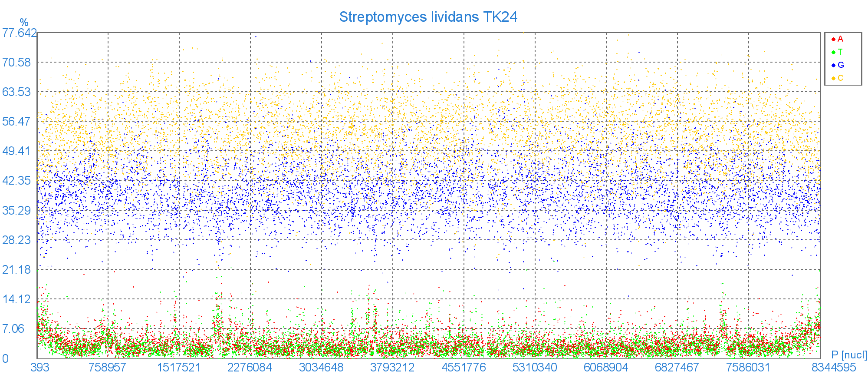Click x-axis value 758957
Screen dimensions: 868x391
(107, 368)
